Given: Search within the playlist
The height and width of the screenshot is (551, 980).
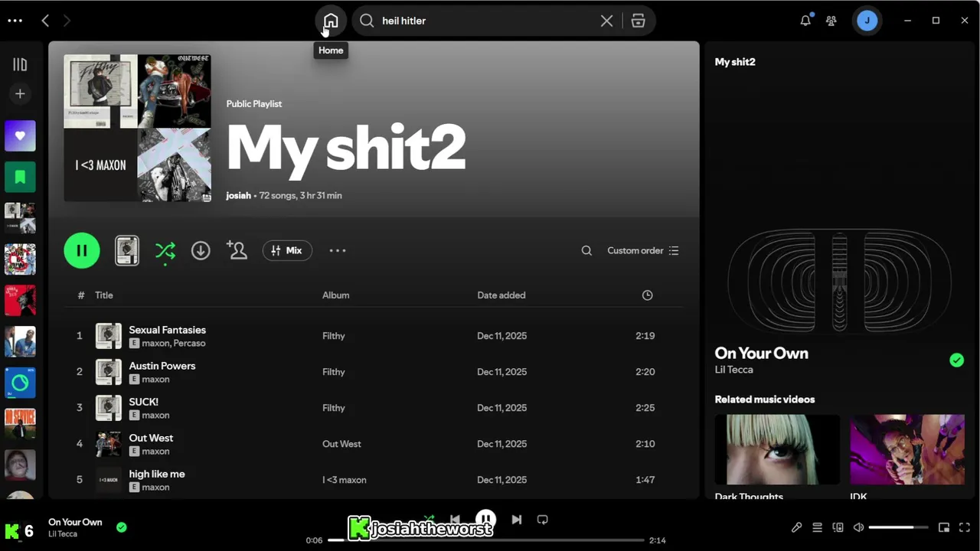Looking at the screenshot, I should pyautogui.click(x=586, y=250).
